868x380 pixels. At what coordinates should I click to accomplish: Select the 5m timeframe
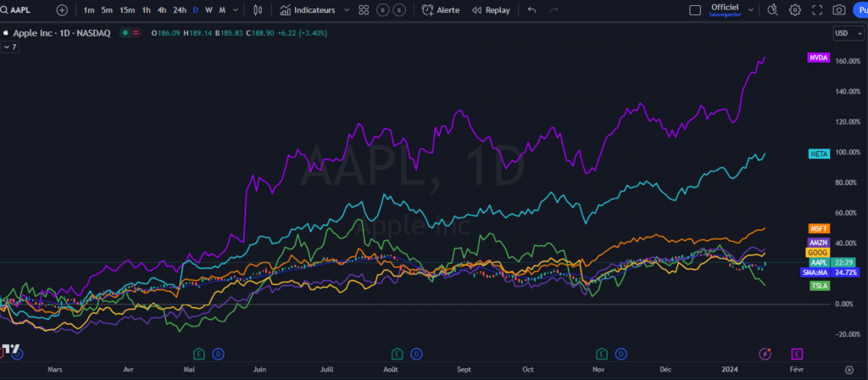(107, 10)
